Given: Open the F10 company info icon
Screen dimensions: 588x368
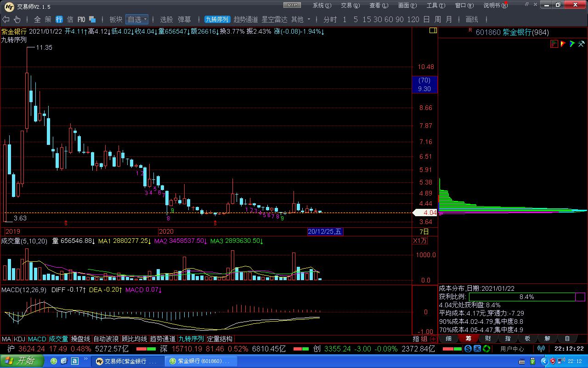Looking at the screenshot, I should (x=81, y=19).
